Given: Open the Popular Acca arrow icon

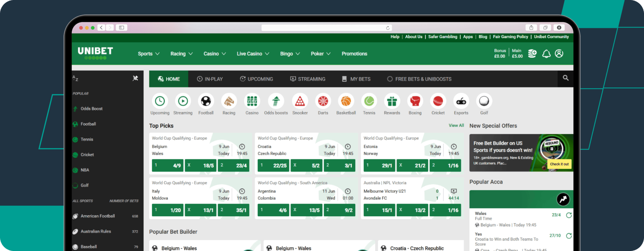Looking at the screenshot, I should tap(563, 199).
